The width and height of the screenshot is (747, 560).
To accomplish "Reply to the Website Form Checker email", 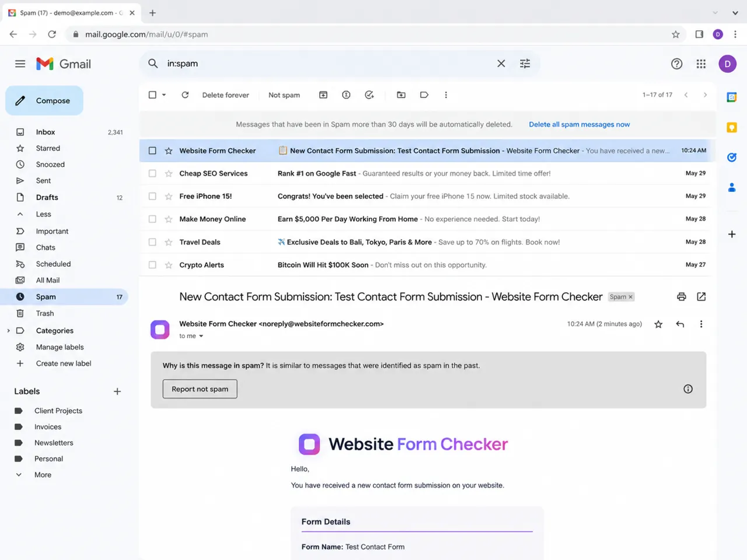I will (x=680, y=324).
